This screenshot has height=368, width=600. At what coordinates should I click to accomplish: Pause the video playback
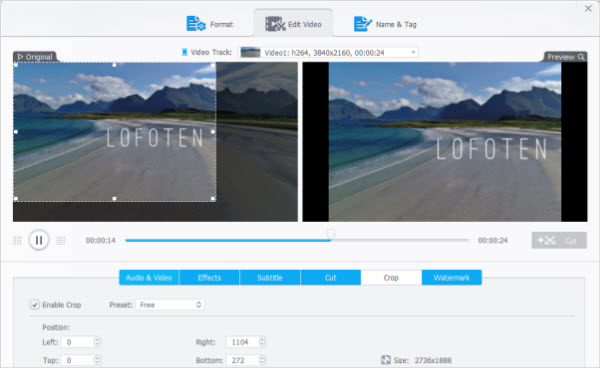[39, 240]
